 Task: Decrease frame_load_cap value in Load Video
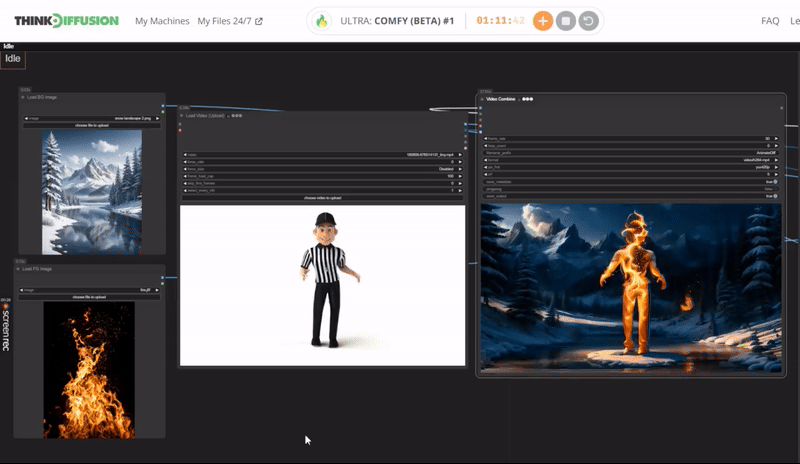pos(185,176)
